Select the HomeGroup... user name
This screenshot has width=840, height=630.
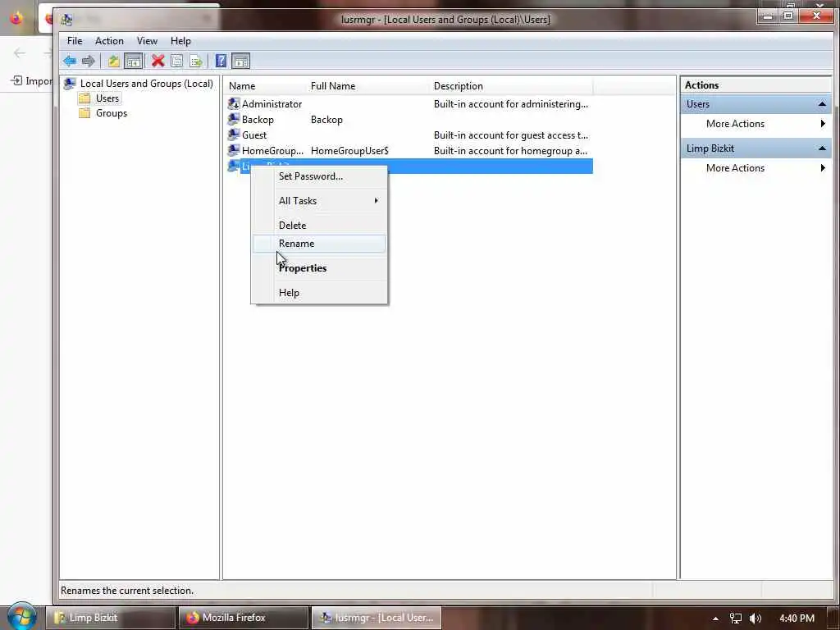(272, 151)
